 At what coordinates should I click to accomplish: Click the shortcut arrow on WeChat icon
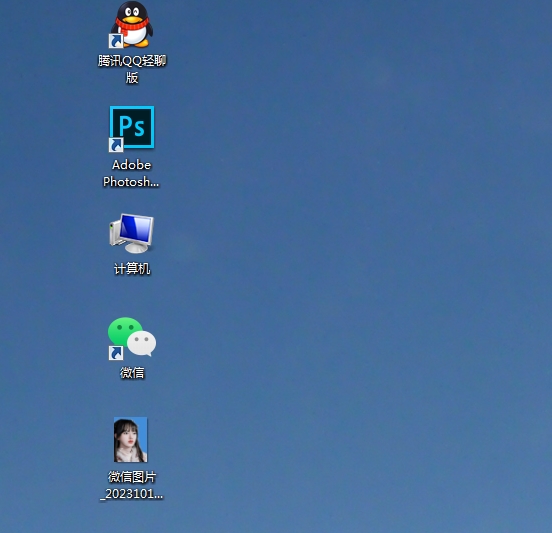click(x=116, y=353)
